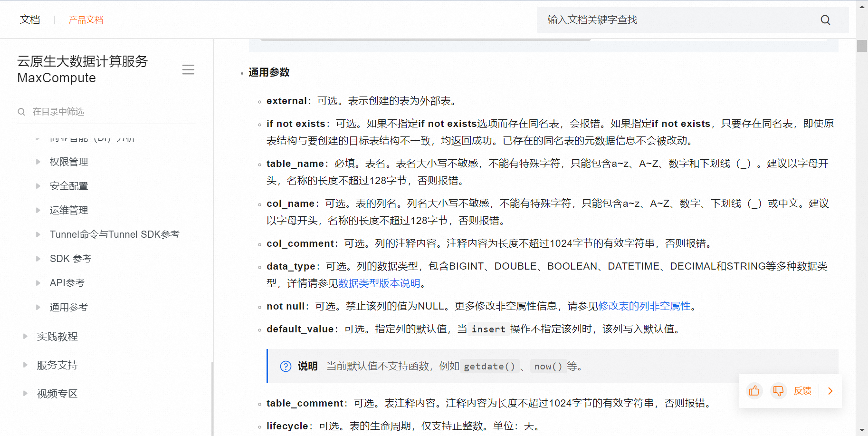
Task: Click the main page scrollbar thumb
Action: click(862, 46)
